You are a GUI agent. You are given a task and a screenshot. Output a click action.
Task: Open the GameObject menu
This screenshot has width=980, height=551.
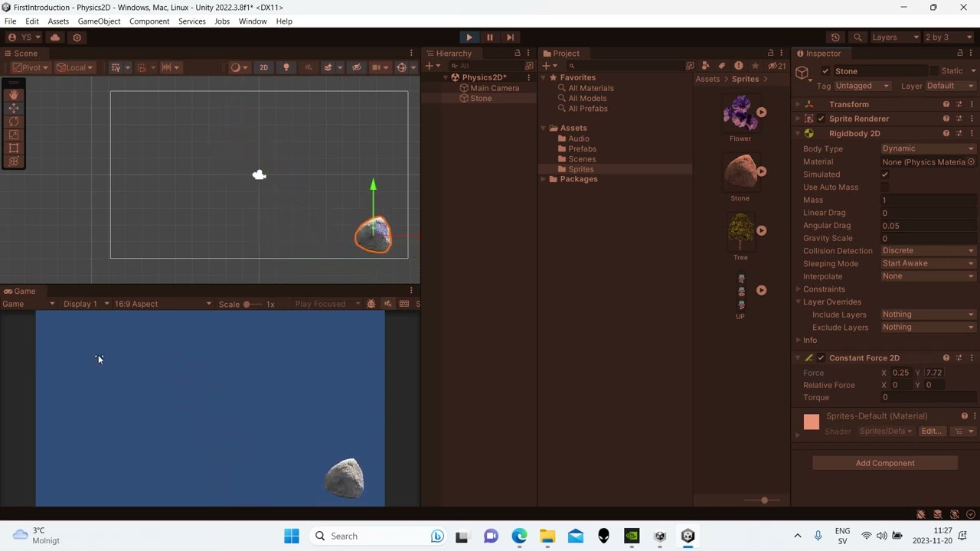tap(99, 21)
